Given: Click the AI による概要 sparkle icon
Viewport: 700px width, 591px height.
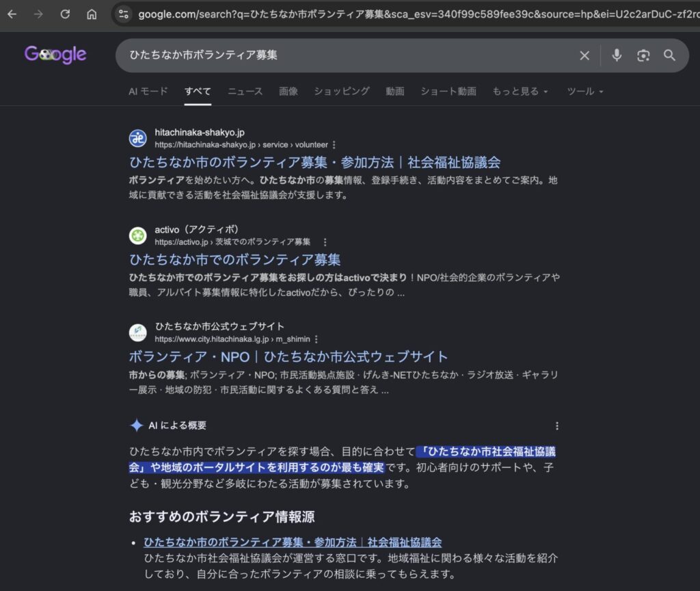Looking at the screenshot, I should [x=136, y=425].
